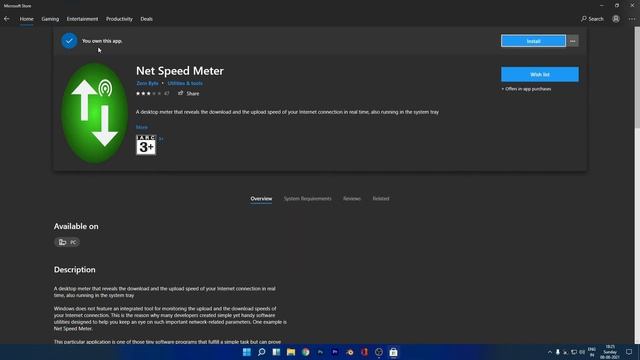Open Photoshop from the taskbar
Viewport: 640px width, 360px height.
click(x=320, y=352)
